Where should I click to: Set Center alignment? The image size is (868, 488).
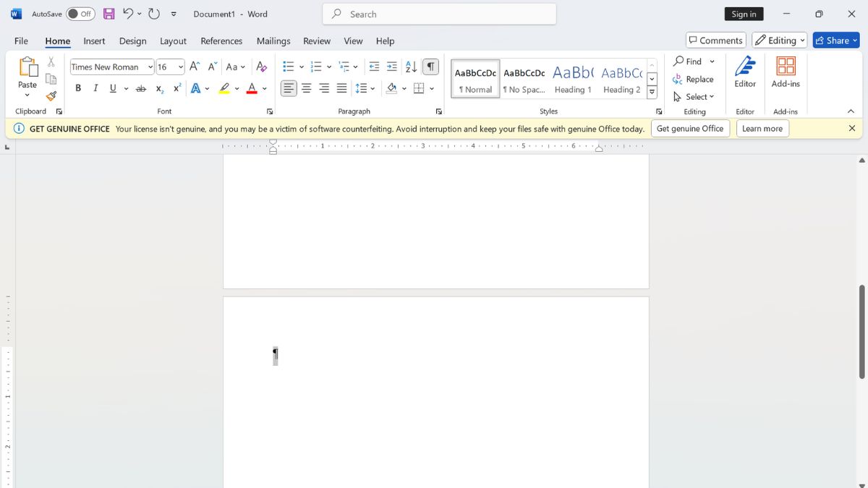307,88
